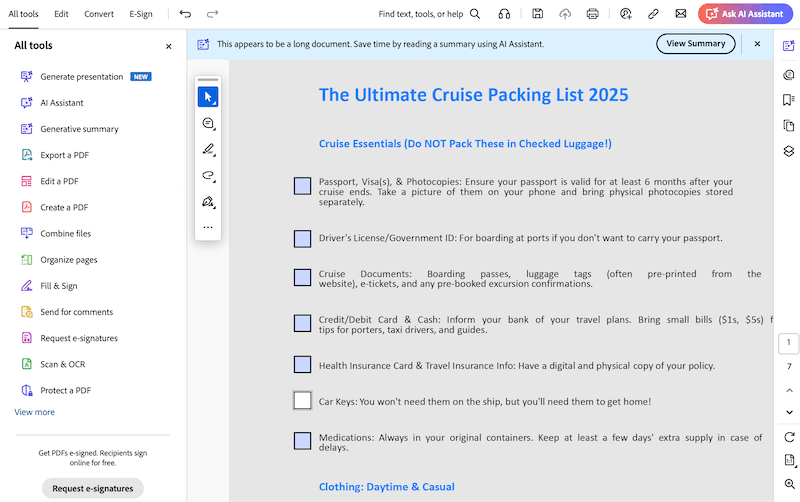Open the bookmarks panel on right sidebar
This screenshot has height=502, width=800.
pos(789,100)
